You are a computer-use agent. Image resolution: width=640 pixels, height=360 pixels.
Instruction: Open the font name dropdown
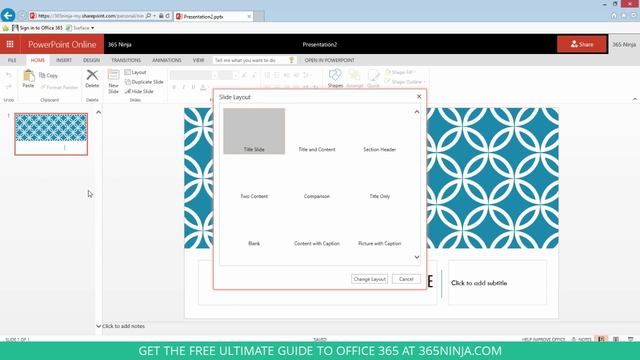[x=214, y=76]
